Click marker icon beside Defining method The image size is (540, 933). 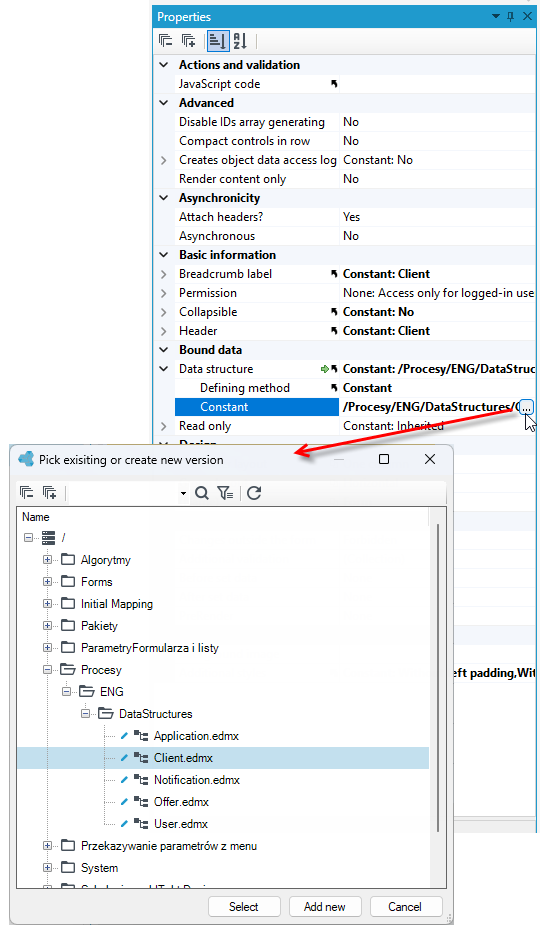pyautogui.click(x=334, y=389)
